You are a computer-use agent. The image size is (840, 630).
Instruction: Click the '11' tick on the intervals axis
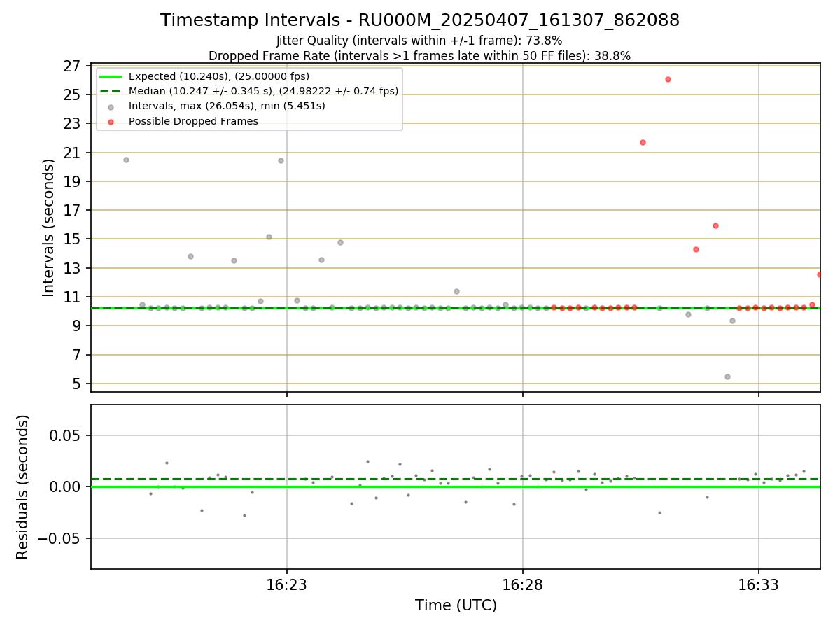click(x=73, y=297)
